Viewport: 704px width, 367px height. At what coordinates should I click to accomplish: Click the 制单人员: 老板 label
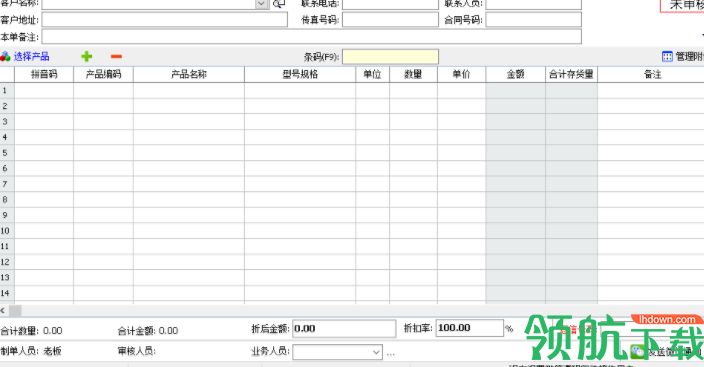click(31, 351)
